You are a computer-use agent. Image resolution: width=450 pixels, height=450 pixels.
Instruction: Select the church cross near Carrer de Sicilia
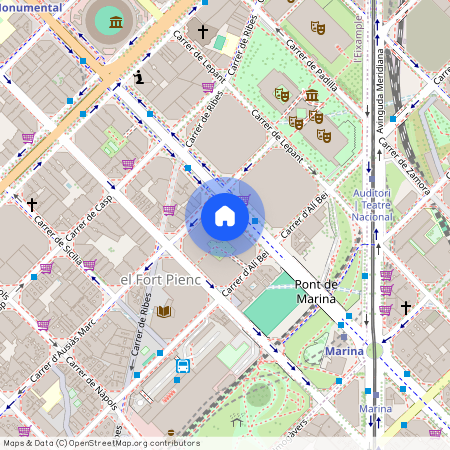(x=32, y=205)
